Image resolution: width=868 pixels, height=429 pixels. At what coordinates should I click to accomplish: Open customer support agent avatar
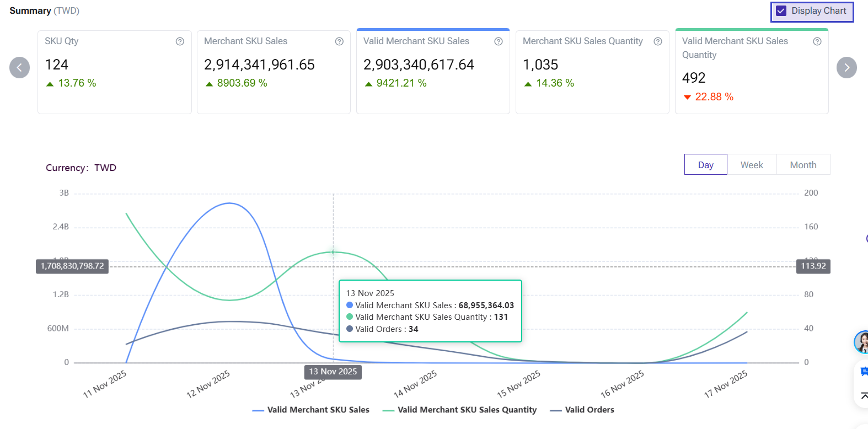[x=861, y=342]
